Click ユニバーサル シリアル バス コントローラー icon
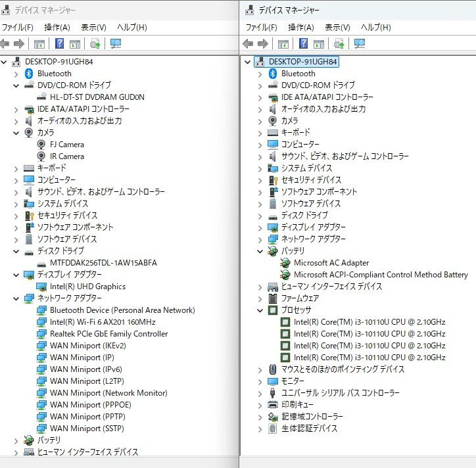 [x=272, y=393]
